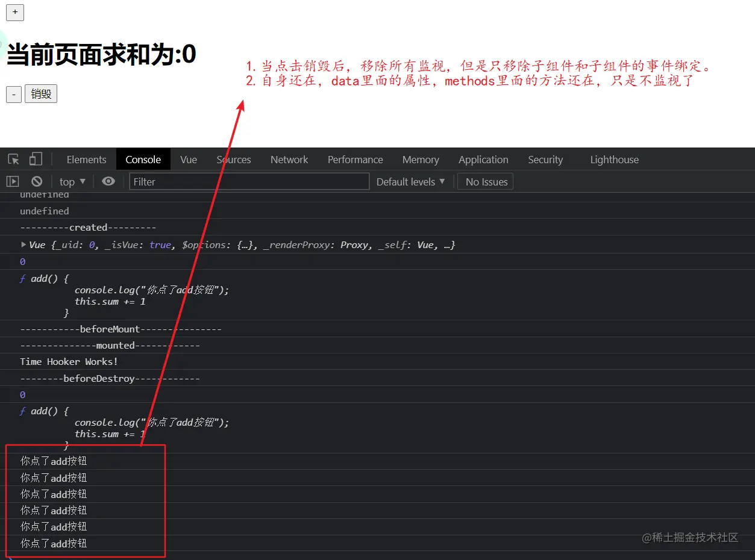Click the plus (+) button on page
Screen dimensions: 755x560
(x=15, y=12)
